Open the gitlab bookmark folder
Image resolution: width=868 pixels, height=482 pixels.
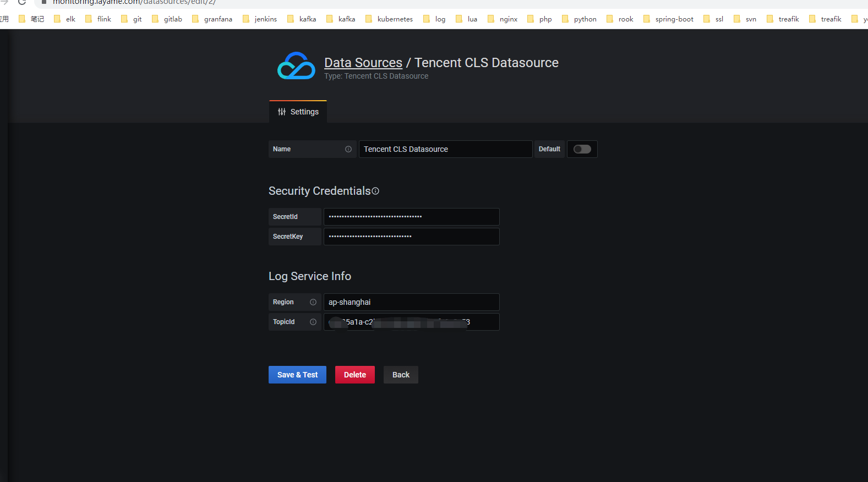(x=167, y=19)
